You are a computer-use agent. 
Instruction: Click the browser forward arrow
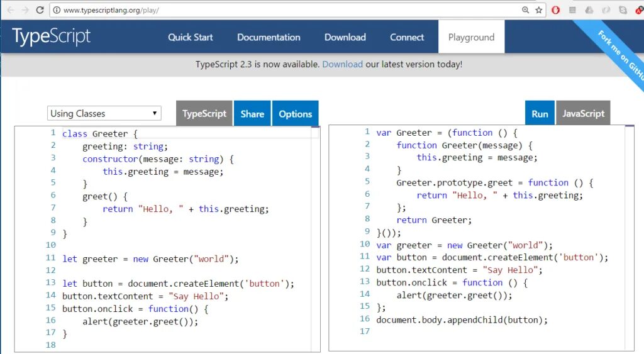click(25, 10)
